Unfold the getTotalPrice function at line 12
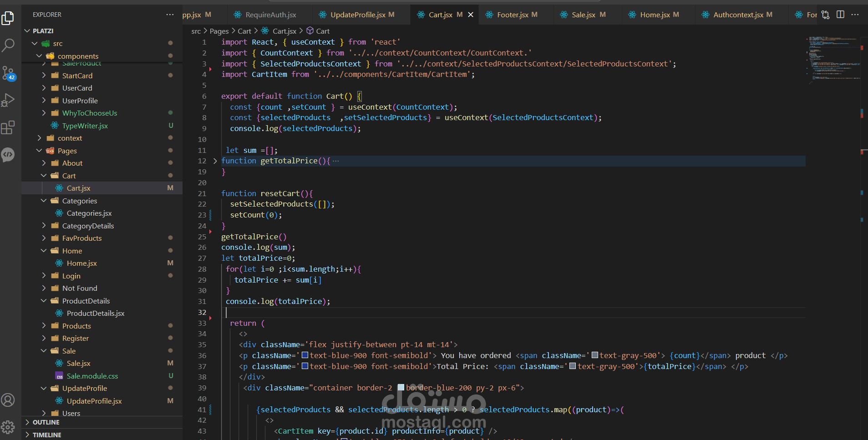Screen dimensions: 868x440 (215, 161)
